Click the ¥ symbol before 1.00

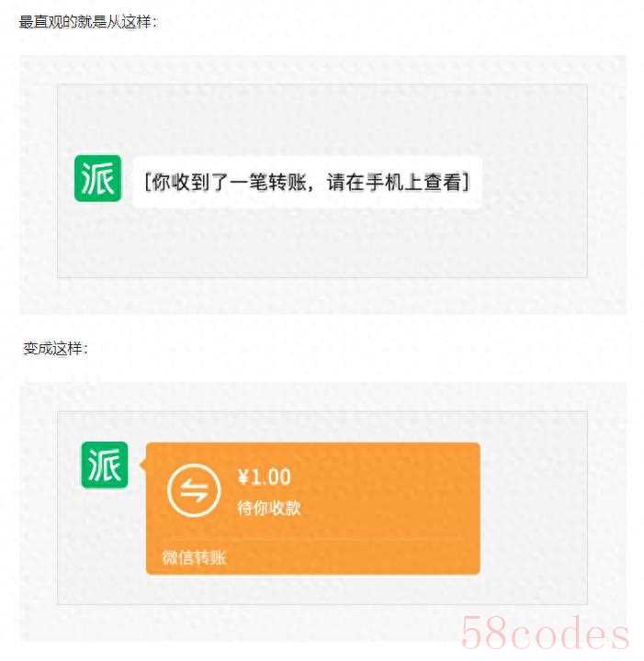(243, 477)
